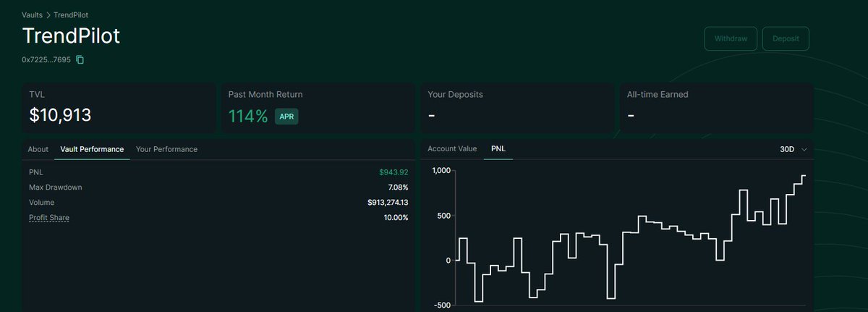Click the Max Drawdown value 7.08%
The image size is (868, 312).
pyautogui.click(x=396, y=187)
